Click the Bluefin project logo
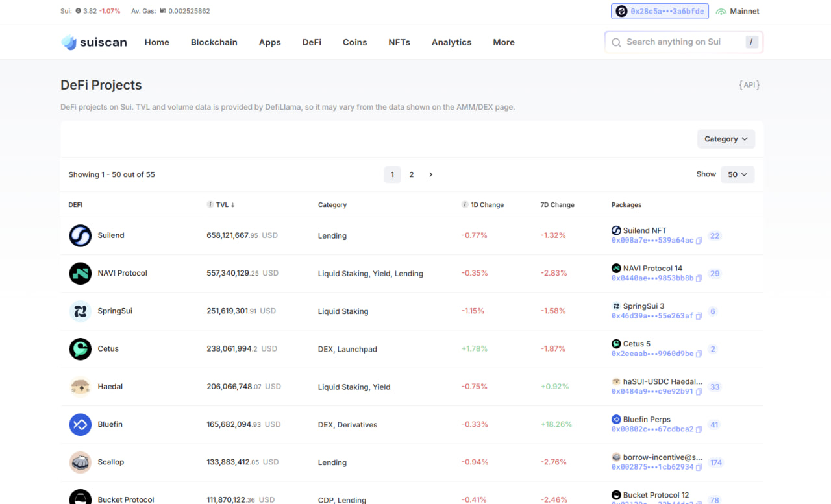This screenshot has width=831, height=504. (x=81, y=424)
